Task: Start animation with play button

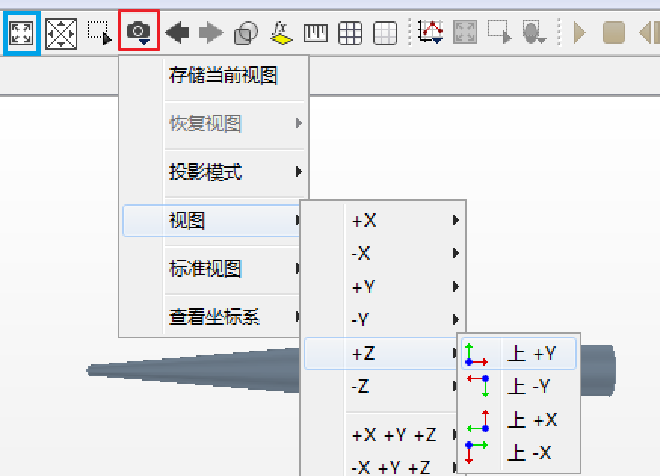Action: click(x=580, y=33)
